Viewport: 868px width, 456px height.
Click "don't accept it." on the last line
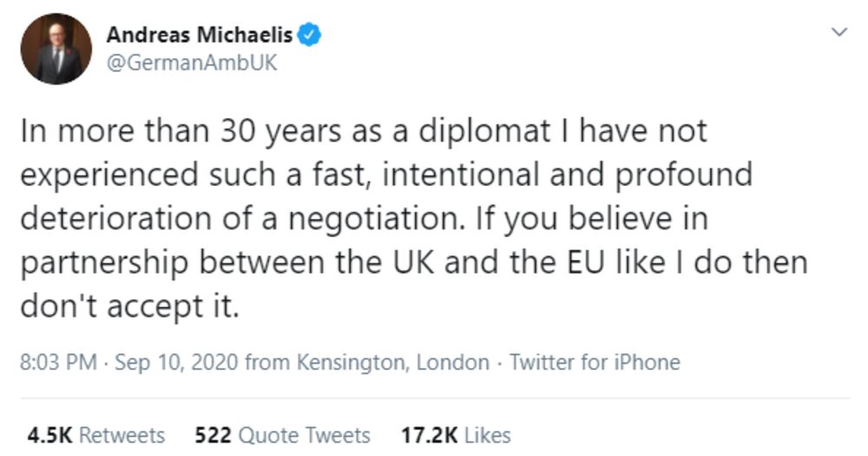click(128, 306)
